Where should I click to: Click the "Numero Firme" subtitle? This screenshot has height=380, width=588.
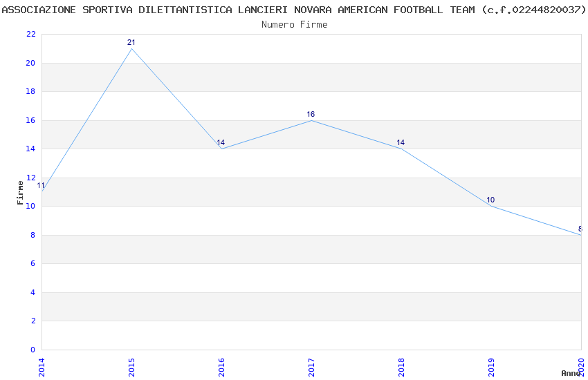point(294,24)
